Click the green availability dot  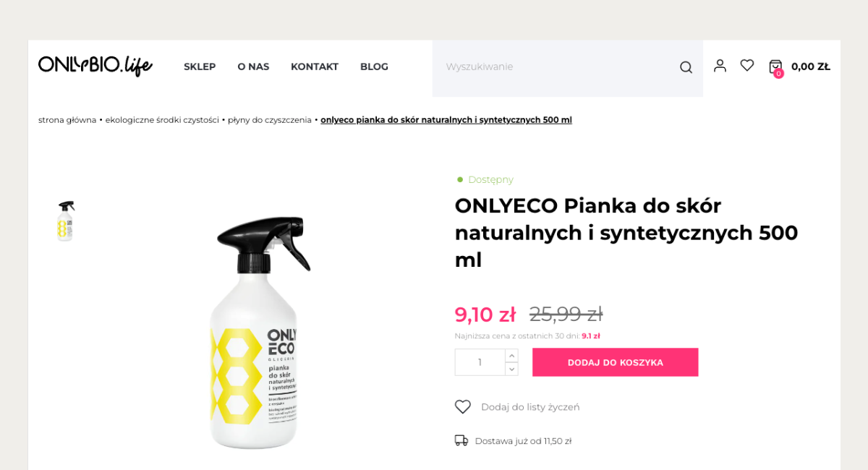click(459, 179)
